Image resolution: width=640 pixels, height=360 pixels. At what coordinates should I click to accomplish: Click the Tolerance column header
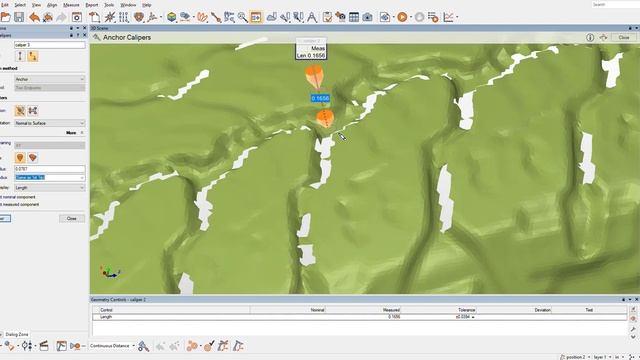467,310
